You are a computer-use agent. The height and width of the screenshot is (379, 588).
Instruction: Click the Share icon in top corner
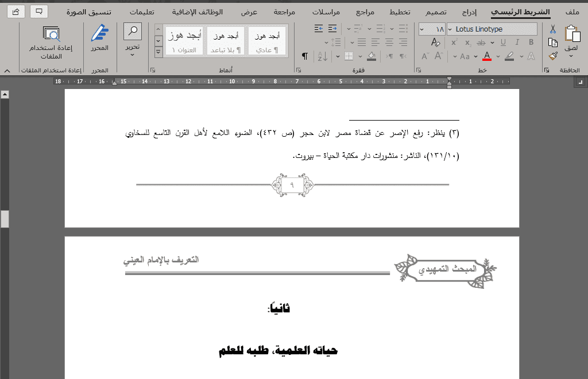tap(16, 12)
